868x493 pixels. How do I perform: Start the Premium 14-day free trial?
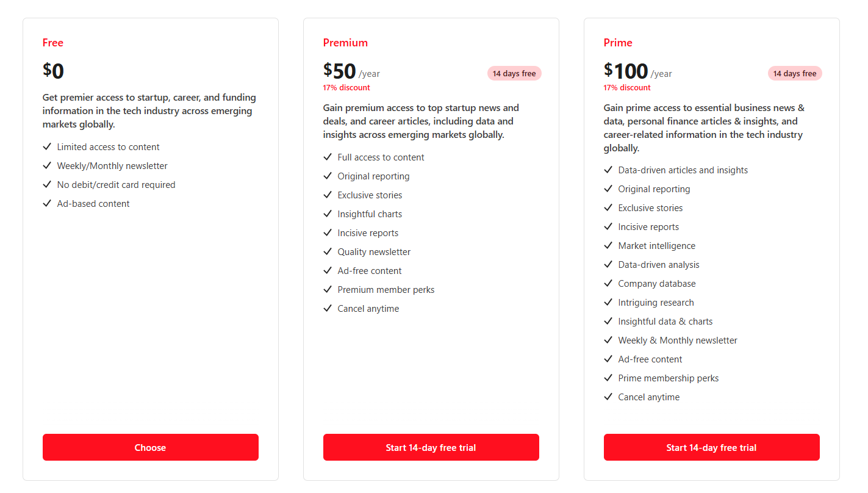pyautogui.click(x=431, y=447)
